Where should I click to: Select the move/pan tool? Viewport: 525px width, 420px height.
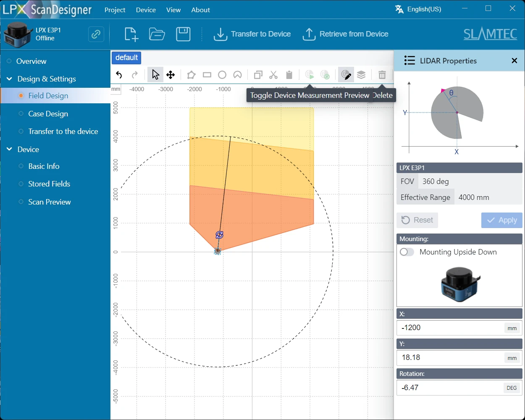point(171,75)
